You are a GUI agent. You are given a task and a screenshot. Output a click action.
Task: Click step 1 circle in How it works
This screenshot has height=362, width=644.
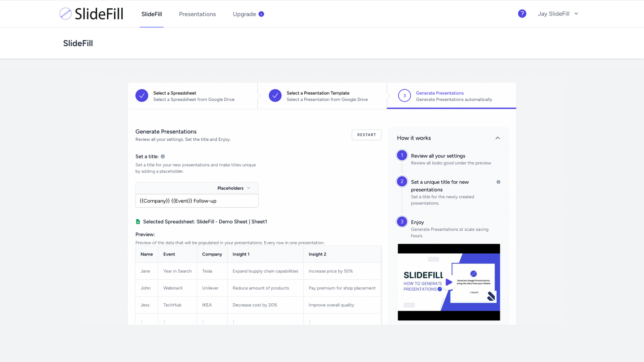pyautogui.click(x=402, y=155)
